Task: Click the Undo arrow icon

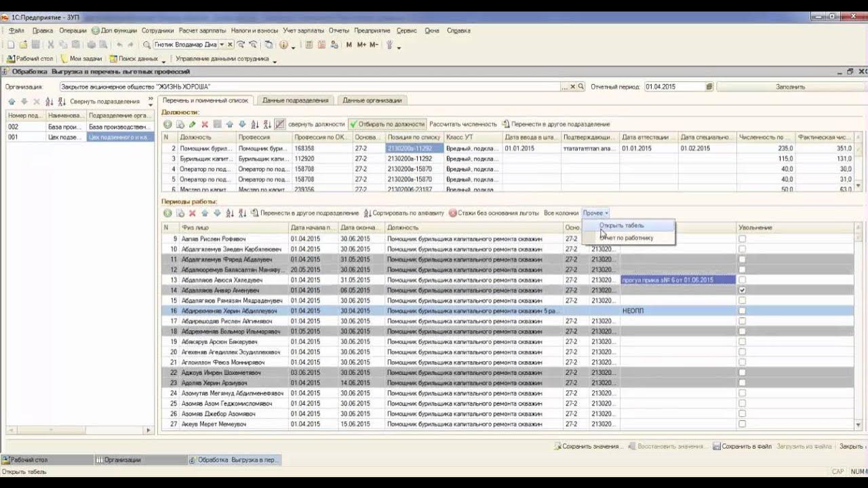Action: (x=120, y=45)
